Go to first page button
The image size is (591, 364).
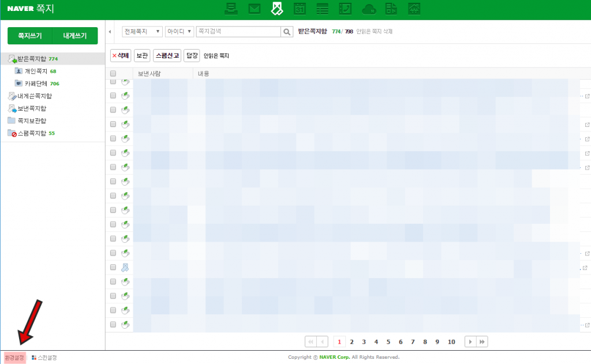pyautogui.click(x=311, y=342)
